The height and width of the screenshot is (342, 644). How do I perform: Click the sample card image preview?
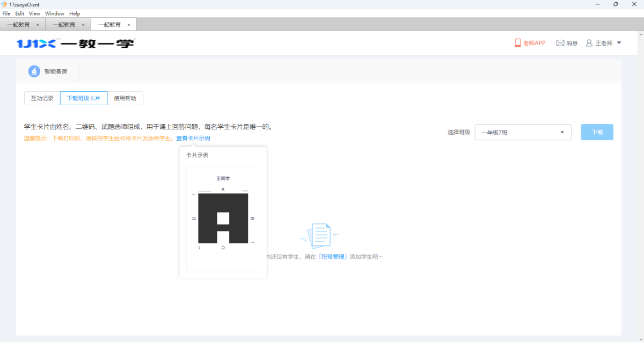pos(223,218)
